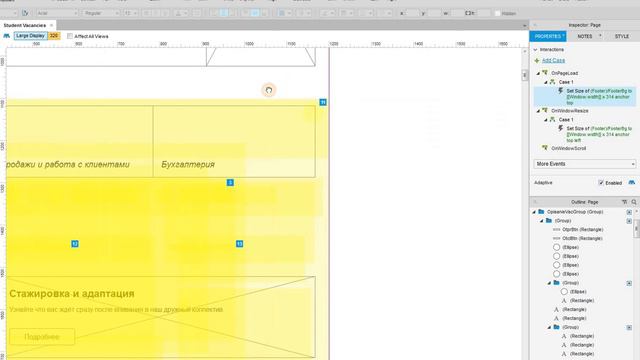Select OtprBtn (Rectangle) in Outline
Screen dimensions: 640x360
(x=582, y=229)
